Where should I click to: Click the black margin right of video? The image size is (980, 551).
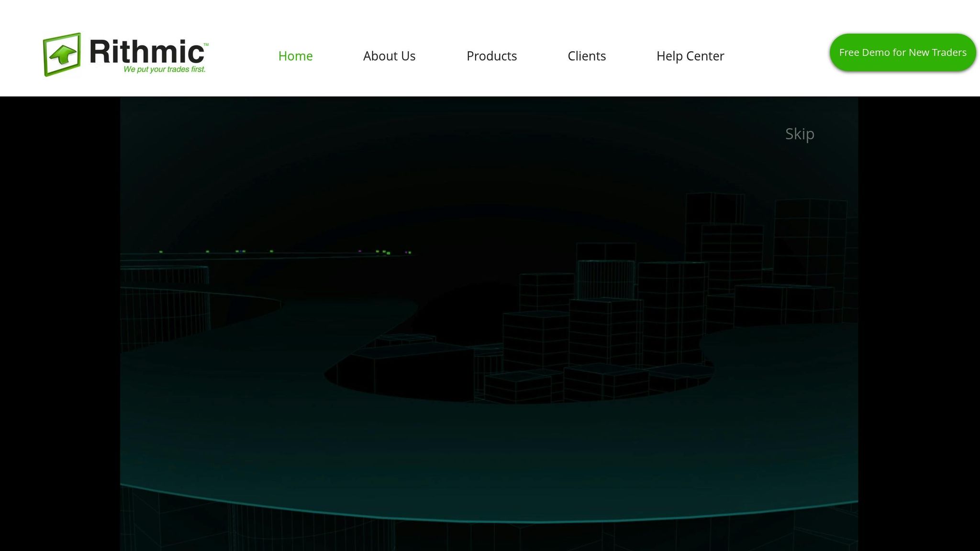919,323
